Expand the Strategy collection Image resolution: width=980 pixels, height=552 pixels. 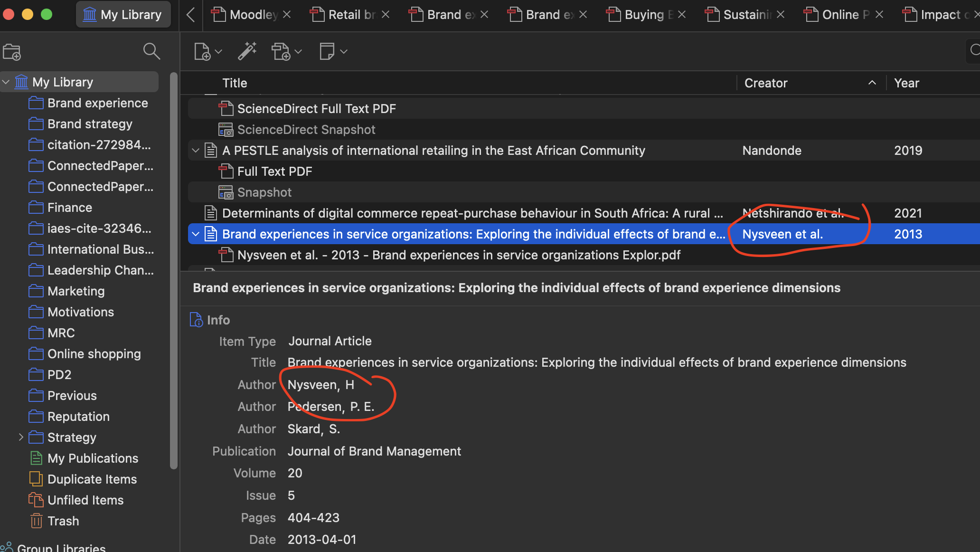[x=21, y=437]
